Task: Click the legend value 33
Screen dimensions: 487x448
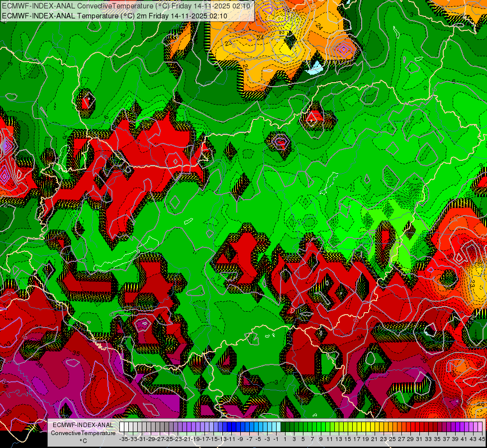Action: 428,439
